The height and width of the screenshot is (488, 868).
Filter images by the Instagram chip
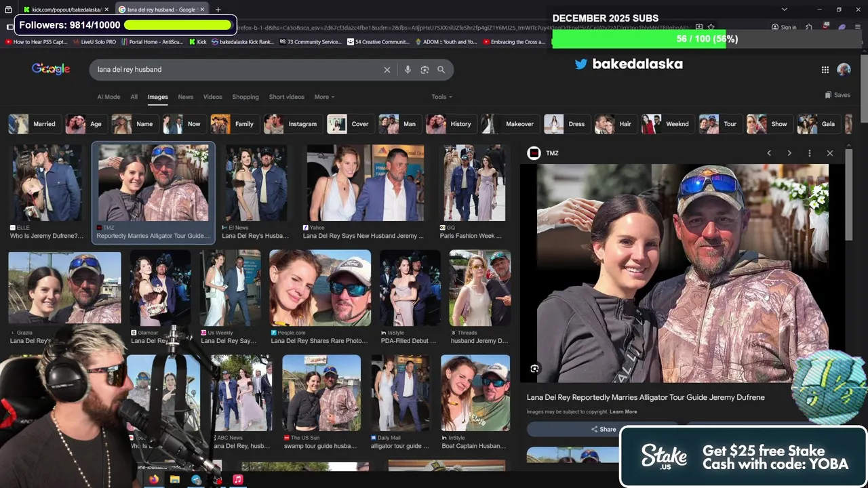[292, 124]
